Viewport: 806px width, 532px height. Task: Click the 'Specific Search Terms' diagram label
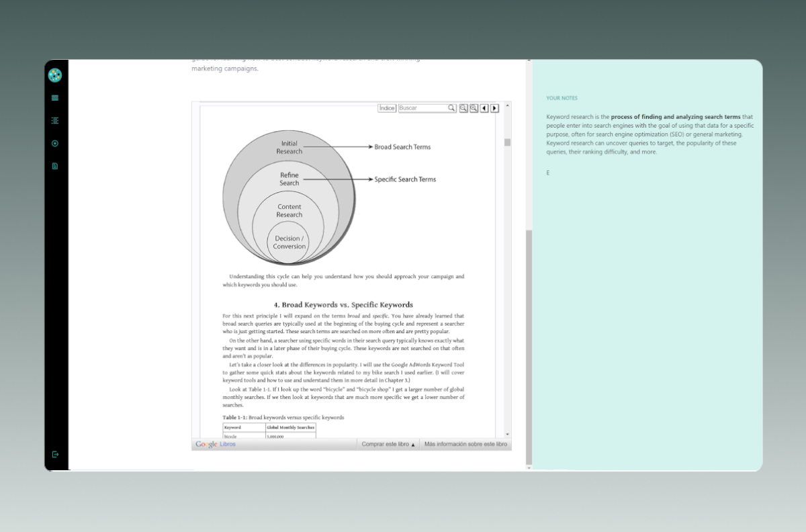[405, 179]
